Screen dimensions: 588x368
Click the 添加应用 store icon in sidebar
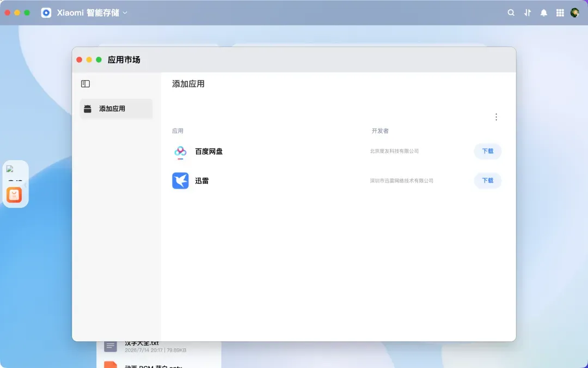88,109
